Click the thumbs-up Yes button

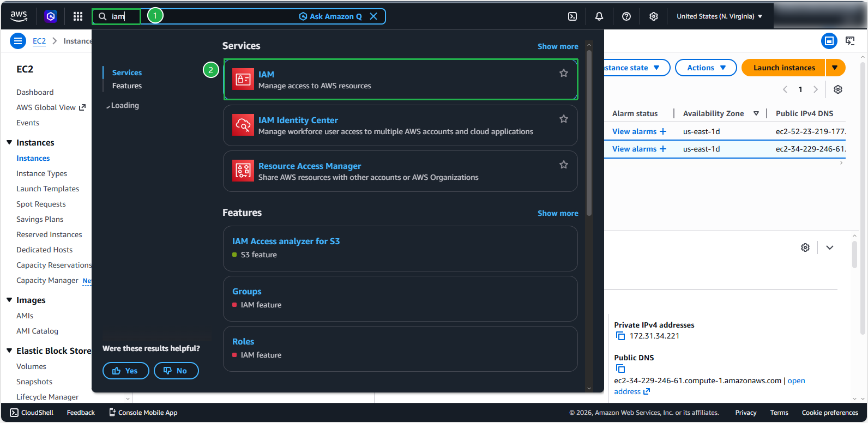(125, 371)
